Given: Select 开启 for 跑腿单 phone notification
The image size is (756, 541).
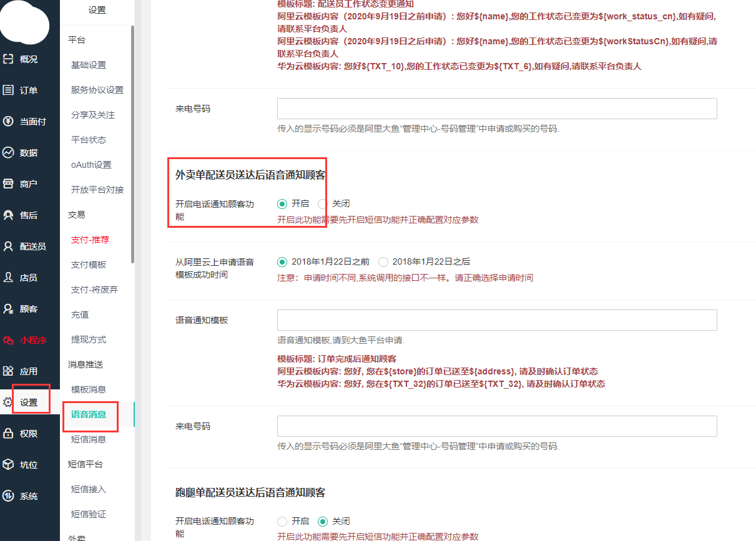Looking at the screenshot, I should (x=282, y=521).
